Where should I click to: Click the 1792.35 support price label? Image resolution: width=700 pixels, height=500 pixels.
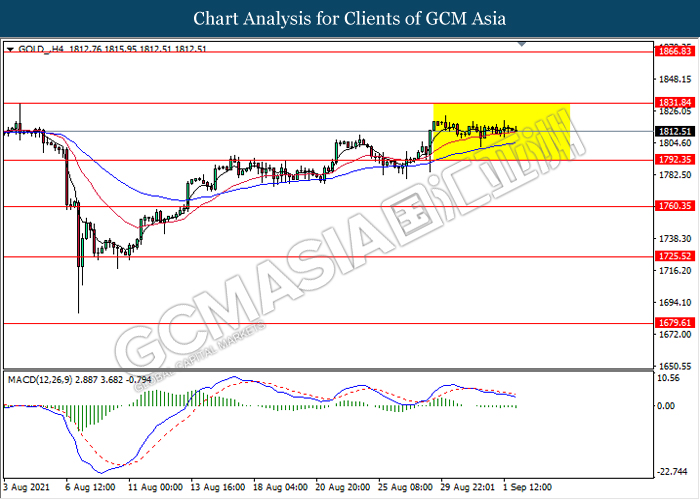point(675,159)
